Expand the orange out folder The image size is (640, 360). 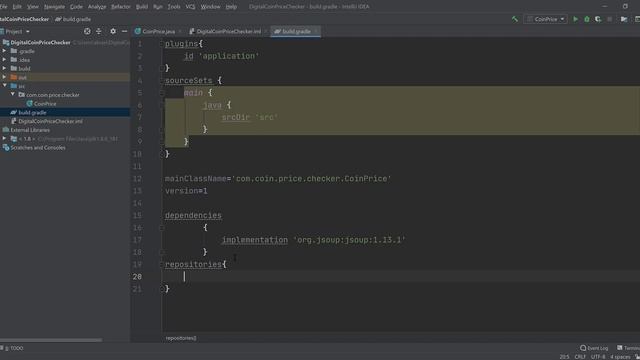[4, 77]
